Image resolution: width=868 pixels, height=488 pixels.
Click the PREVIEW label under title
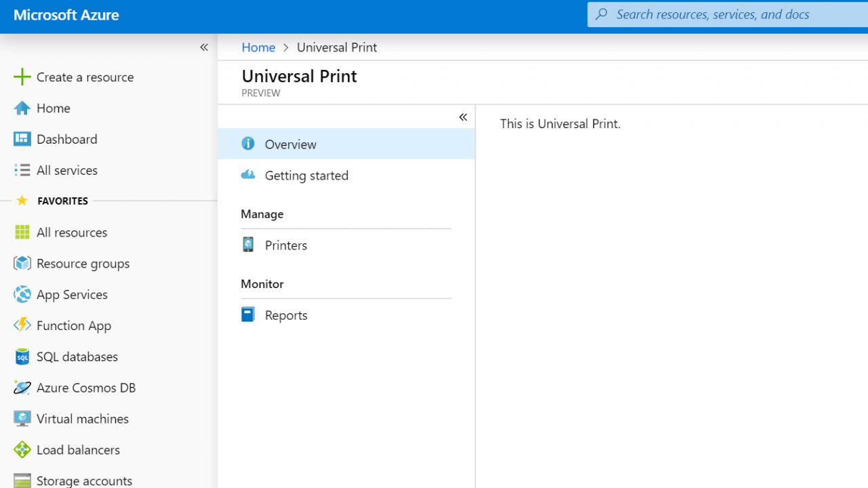pos(260,93)
